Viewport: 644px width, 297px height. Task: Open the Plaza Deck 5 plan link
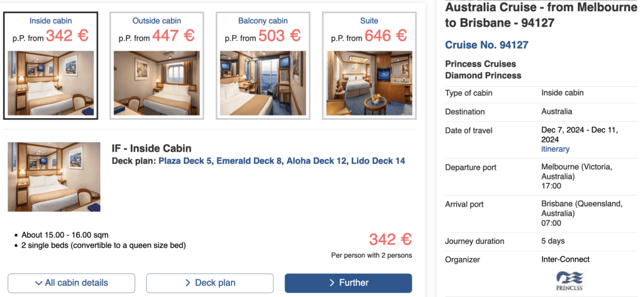coord(185,161)
